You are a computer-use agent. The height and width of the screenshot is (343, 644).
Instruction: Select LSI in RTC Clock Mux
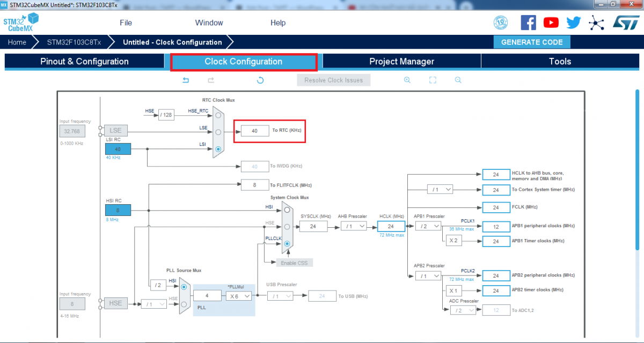point(218,150)
